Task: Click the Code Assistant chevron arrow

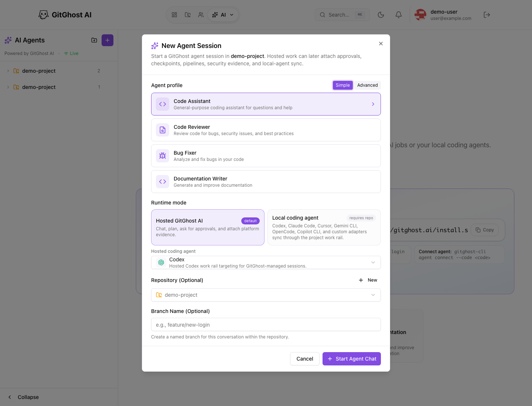Action: (x=373, y=104)
